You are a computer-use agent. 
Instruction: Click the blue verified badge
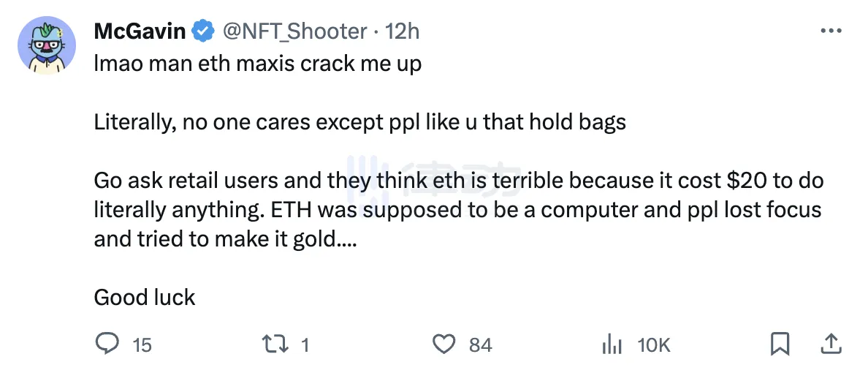tap(202, 31)
